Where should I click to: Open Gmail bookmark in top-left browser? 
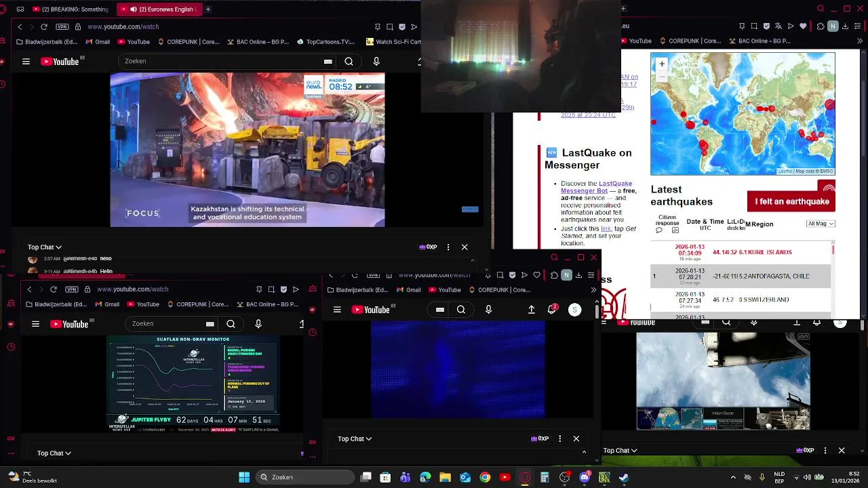[x=98, y=42]
